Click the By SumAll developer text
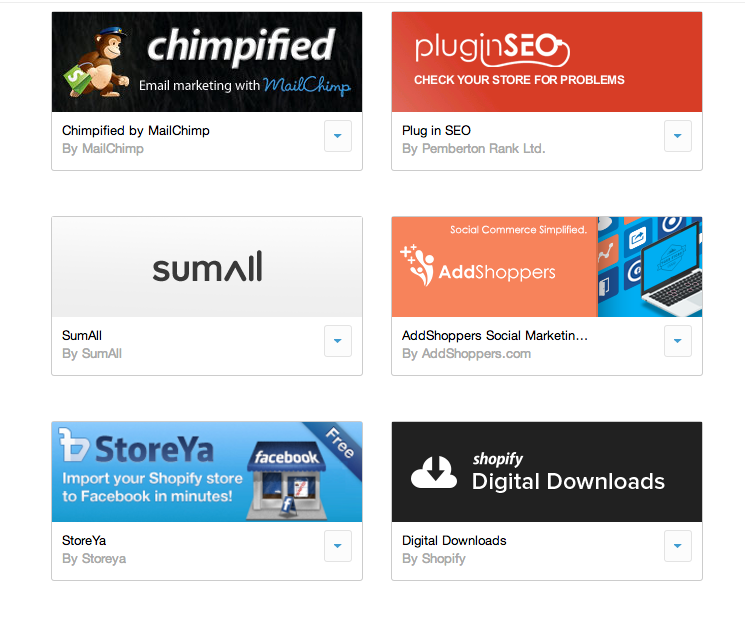Image resolution: width=745 pixels, height=617 pixels. pos(92,354)
